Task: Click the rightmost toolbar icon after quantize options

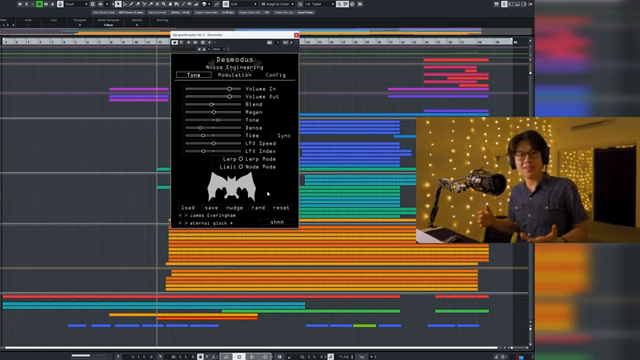Action: click(x=360, y=4)
